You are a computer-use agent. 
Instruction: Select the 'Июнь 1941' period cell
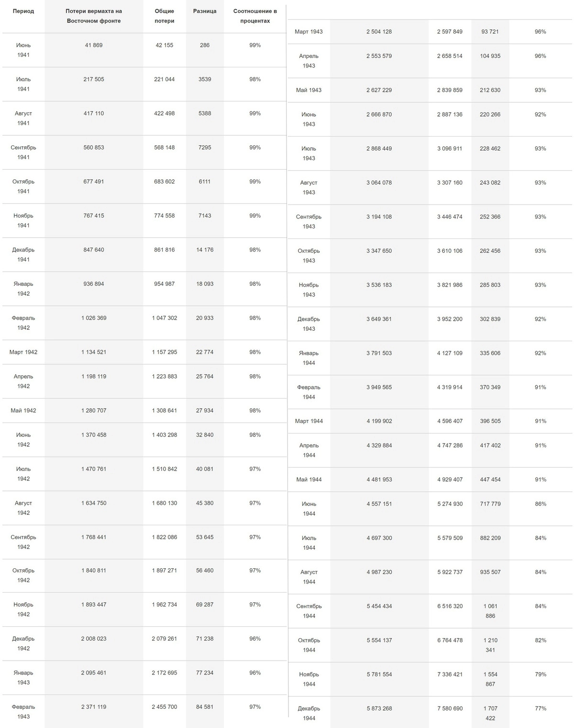(23, 50)
